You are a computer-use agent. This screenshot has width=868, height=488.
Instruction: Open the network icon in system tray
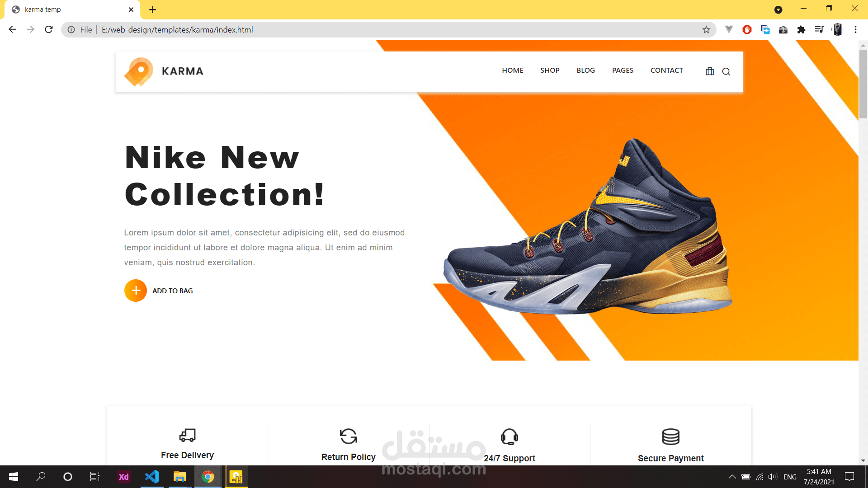pyautogui.click(x=759, y=477)
